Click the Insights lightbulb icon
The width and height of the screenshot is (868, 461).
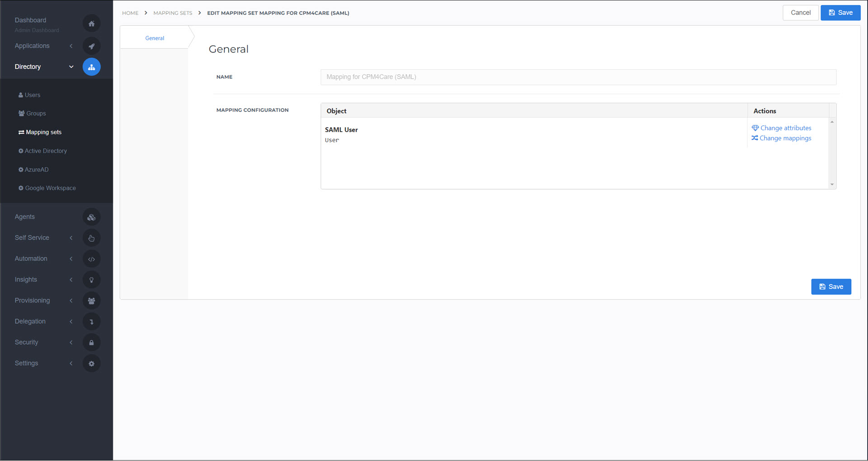click(x=91, y=280)
